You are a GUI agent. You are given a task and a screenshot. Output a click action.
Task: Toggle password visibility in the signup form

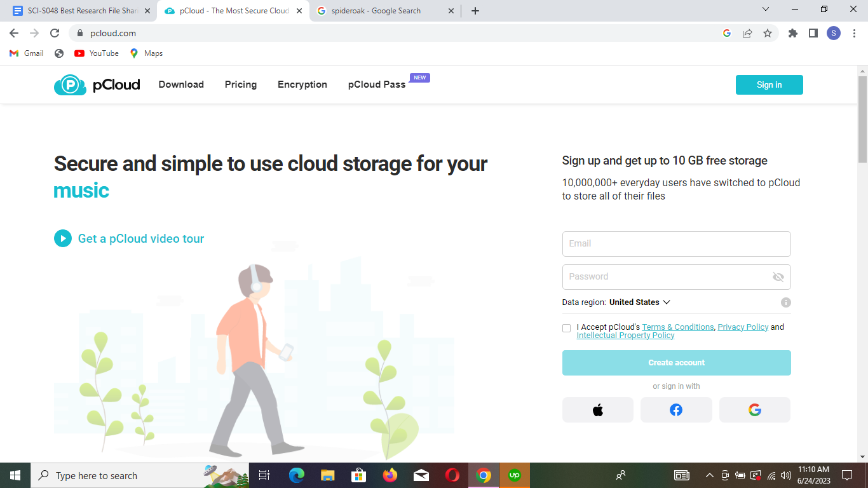pos(778,277)
